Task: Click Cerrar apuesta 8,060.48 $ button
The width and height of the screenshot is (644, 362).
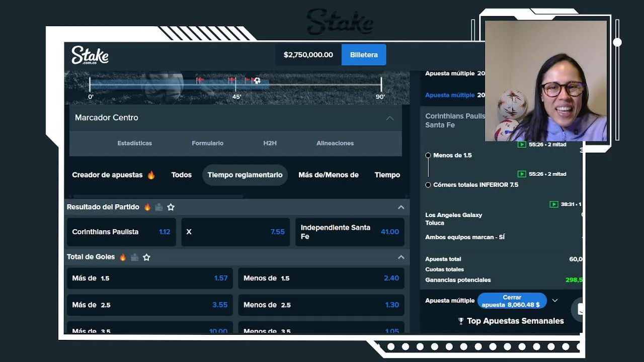Action: coord(512,301)
